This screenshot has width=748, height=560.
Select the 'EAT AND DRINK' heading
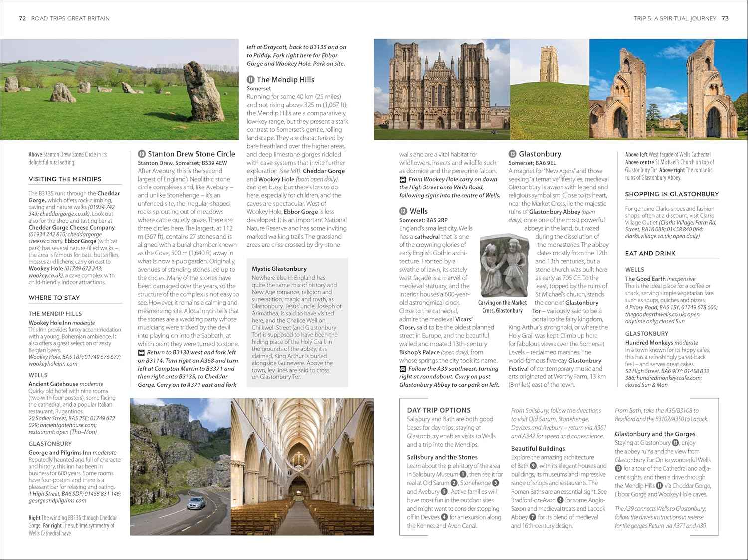point(650,253)
